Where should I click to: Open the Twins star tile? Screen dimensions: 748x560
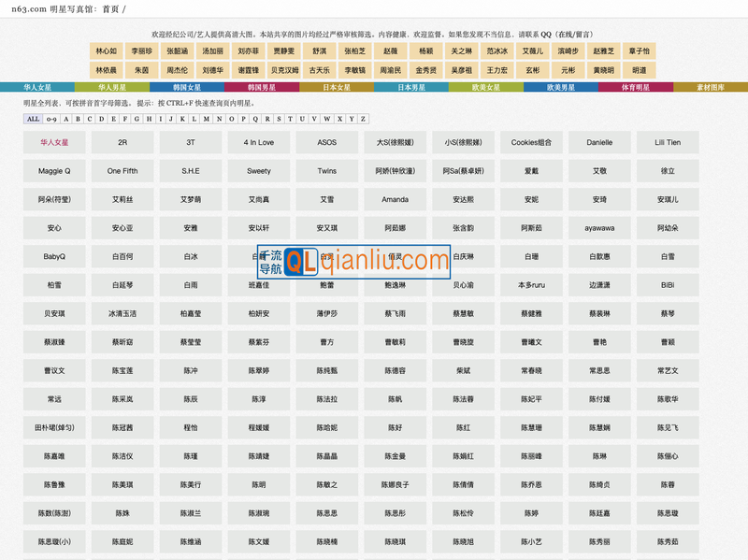(x=326, y=171)
